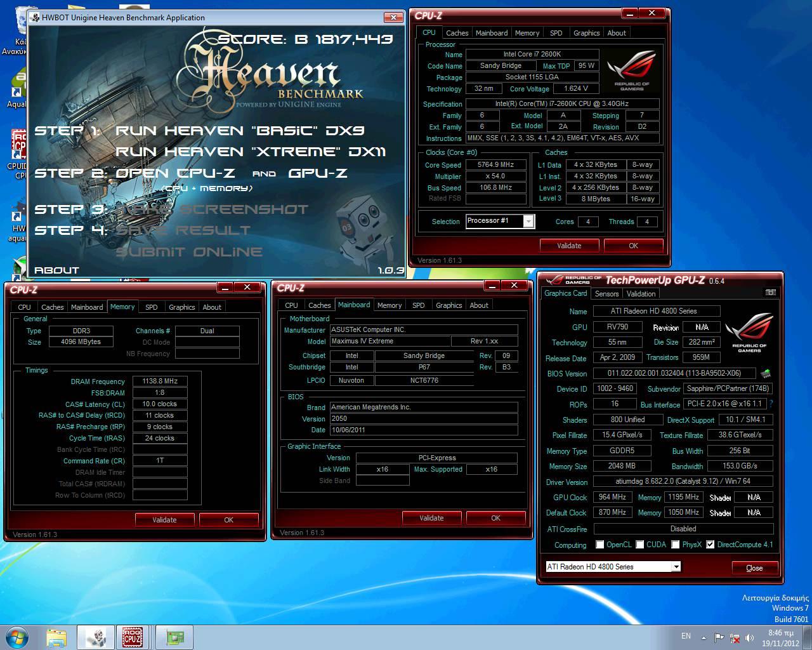Click the Action Center flag tray icon
Screen dimensions: 812x650
pyautogui.click(x=719, y=637)
